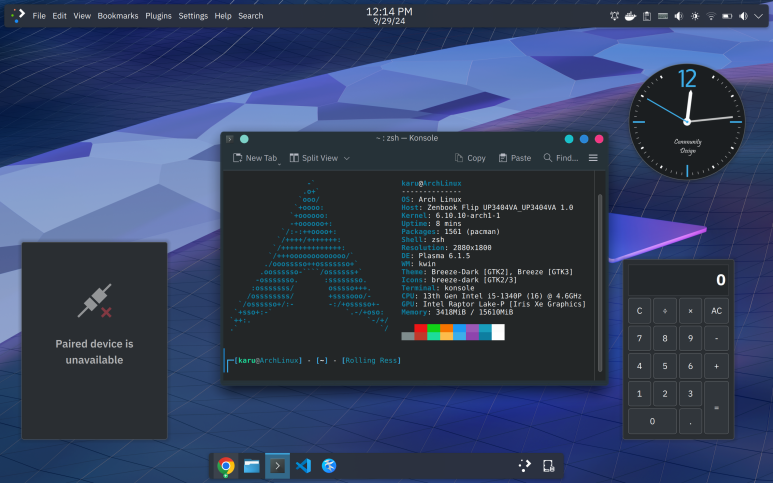Click the 'DE: Plasma 6.1.5' line
Viewport: 773px width, 483px height.
[435, 256]
